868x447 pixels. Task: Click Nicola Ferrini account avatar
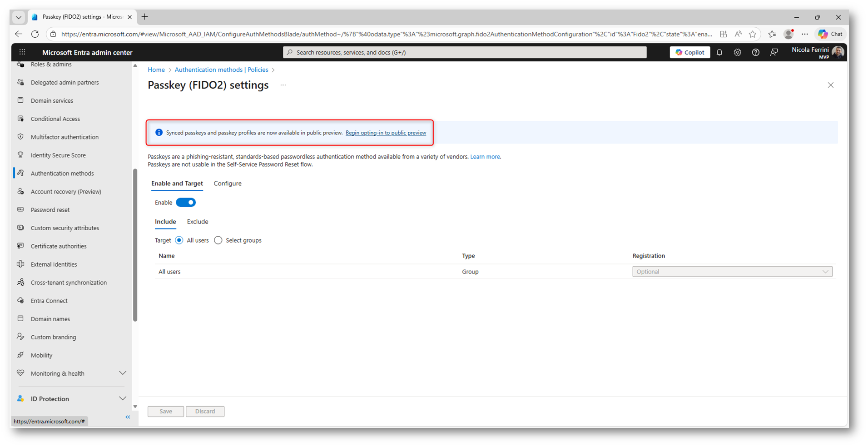pyautogui.click(x=838, y=52)
